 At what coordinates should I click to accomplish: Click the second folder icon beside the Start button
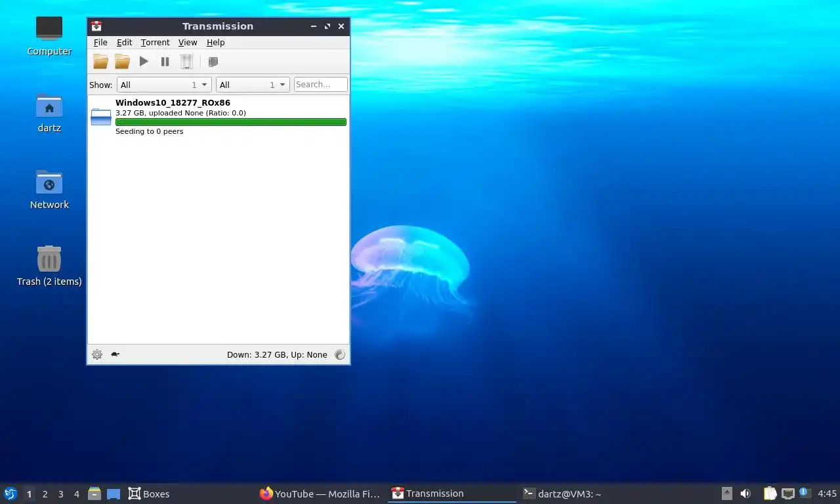pos(122,62)
